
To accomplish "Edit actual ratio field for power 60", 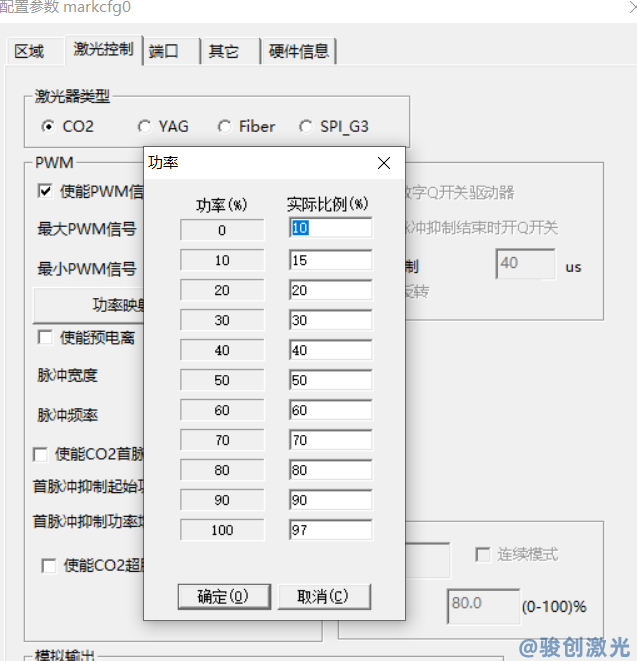I will pyautogui.click(x=331, y=410).
